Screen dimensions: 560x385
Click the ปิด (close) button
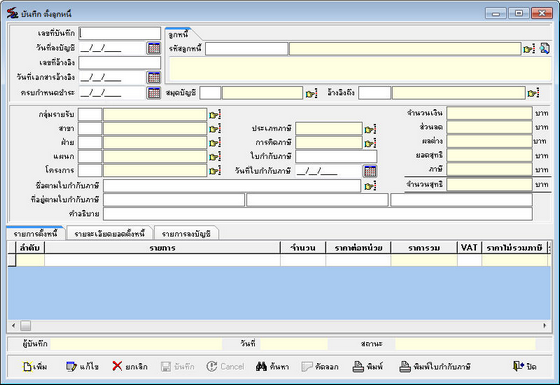point(525,366)
